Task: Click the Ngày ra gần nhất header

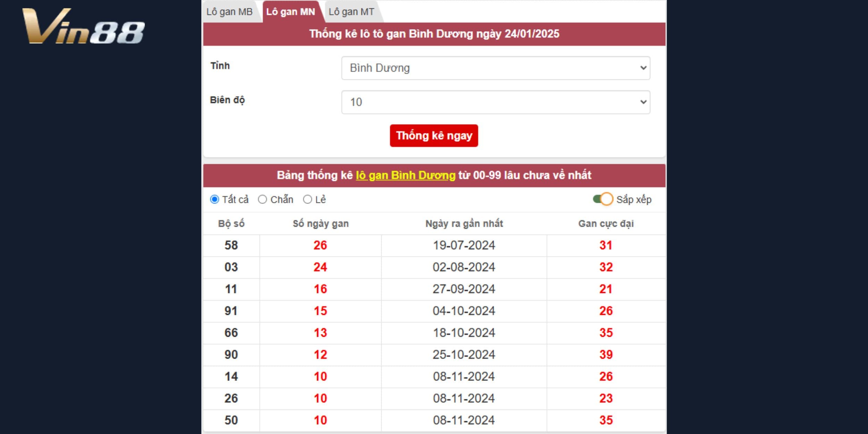Action: coord(464,224)
